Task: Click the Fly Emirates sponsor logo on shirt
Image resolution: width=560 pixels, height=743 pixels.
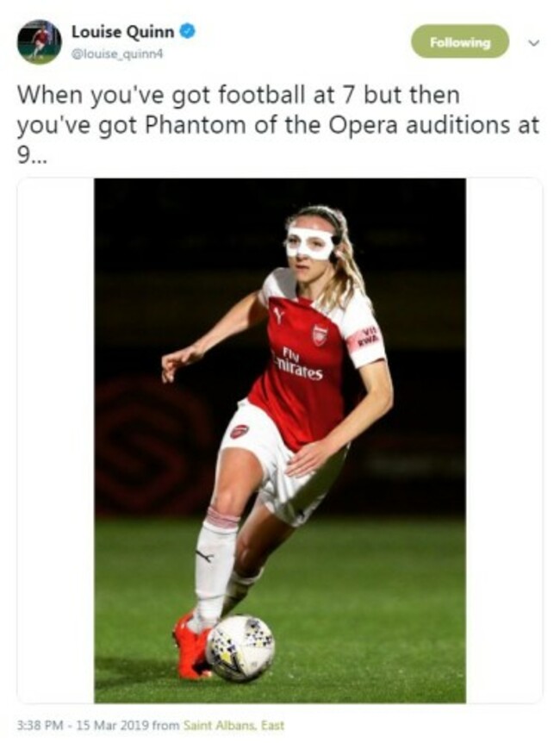Action: (x=298, y=365)
